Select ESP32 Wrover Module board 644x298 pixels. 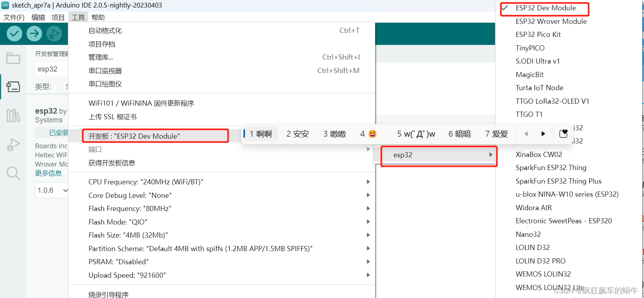[x=551, y=21]
